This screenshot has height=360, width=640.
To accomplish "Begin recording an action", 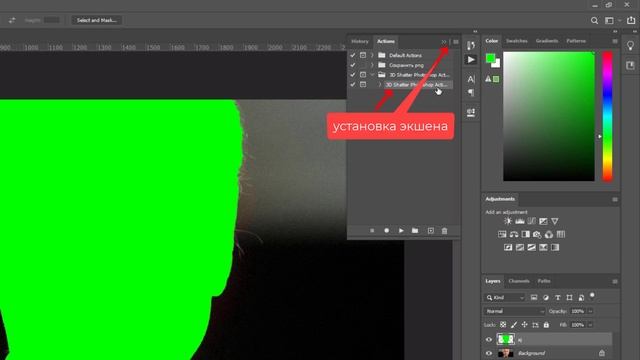I will 387,231.
